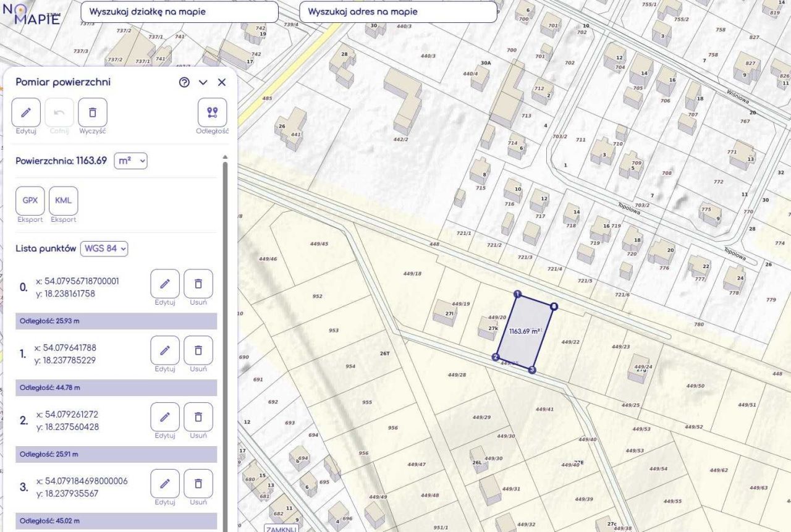Click parcel label 449/28 on the map
The width and height of the screenshot is (791, 532).
(x=457, y=375)
